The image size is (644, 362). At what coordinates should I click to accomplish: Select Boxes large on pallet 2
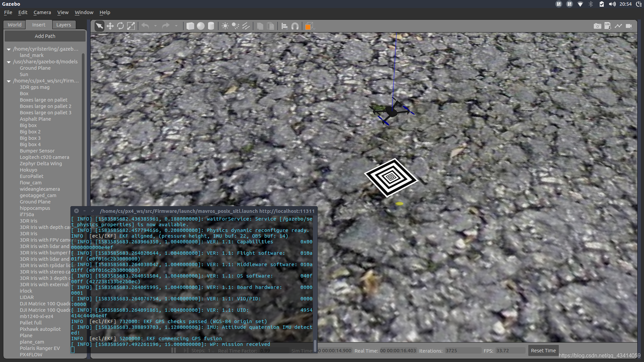coord(46,106)
